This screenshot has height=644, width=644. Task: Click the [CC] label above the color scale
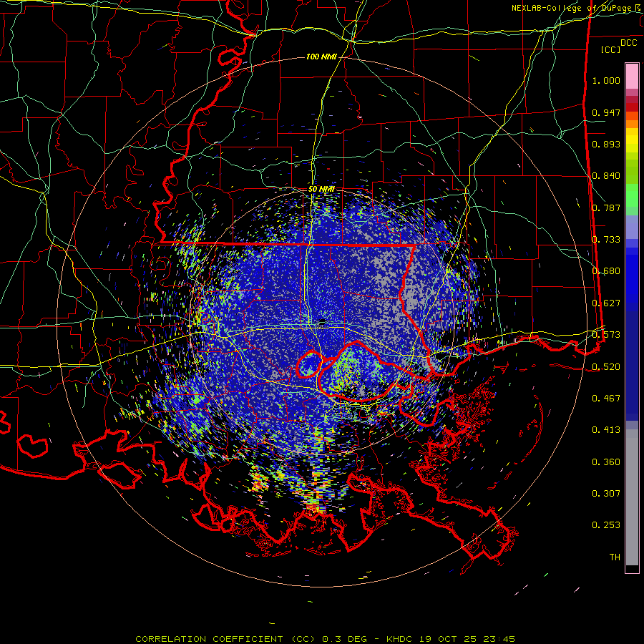point(611,49)
